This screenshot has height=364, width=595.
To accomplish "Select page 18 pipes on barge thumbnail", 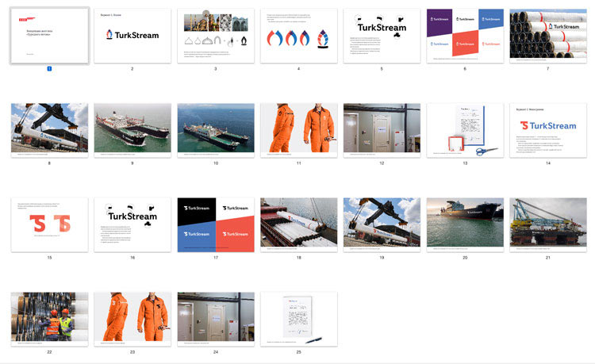I will coord(298,224).
